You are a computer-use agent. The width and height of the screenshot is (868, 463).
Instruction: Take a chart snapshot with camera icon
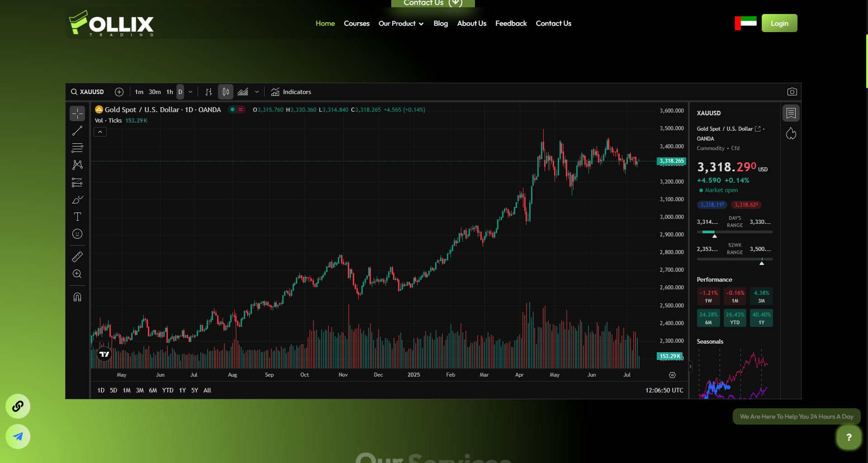tap(792, 92)
